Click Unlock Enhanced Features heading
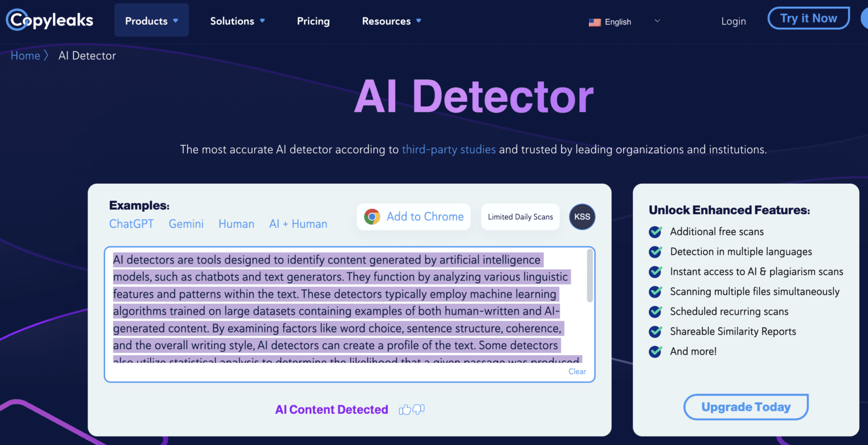 click(729, 210)
